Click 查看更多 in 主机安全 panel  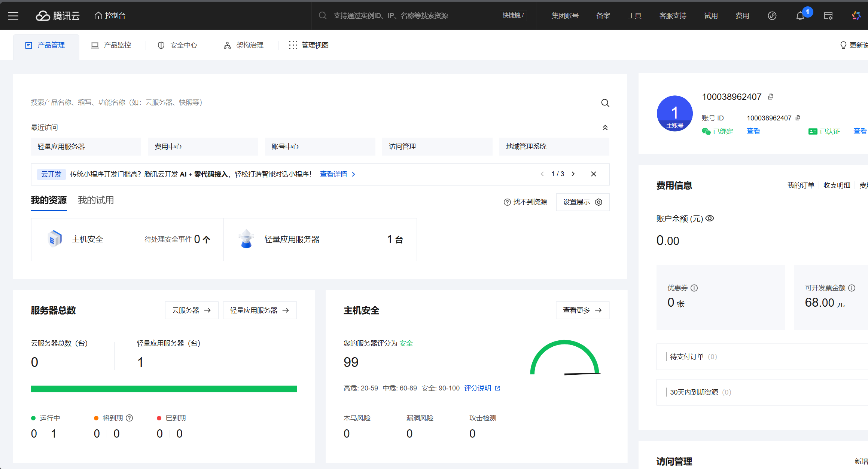tap(582, 310)
